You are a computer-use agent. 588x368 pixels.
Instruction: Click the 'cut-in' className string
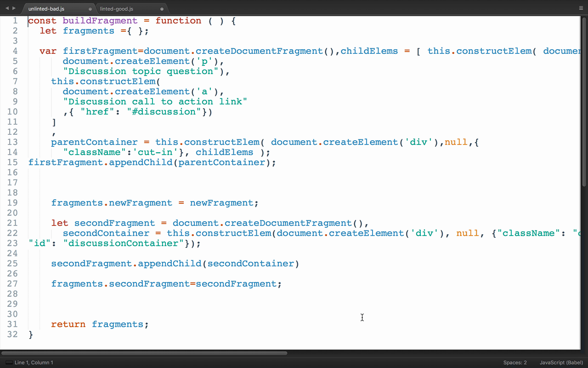(x=155, y=152)
